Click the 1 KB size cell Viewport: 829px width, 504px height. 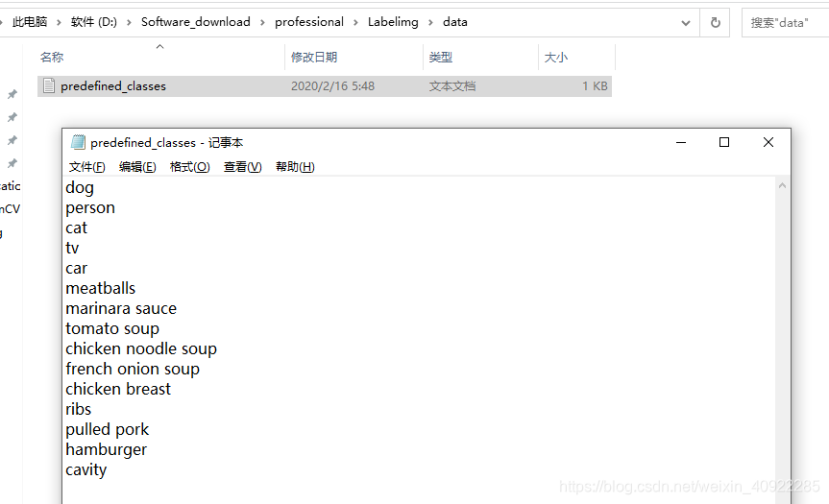[595, 86]
